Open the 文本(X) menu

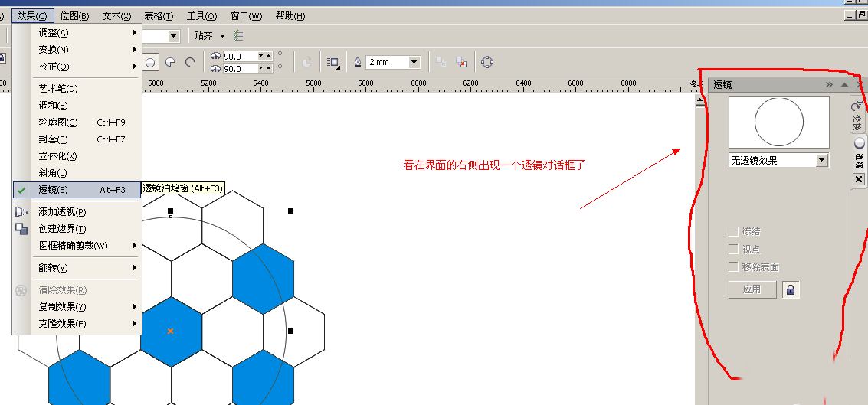tap(116, 16)
